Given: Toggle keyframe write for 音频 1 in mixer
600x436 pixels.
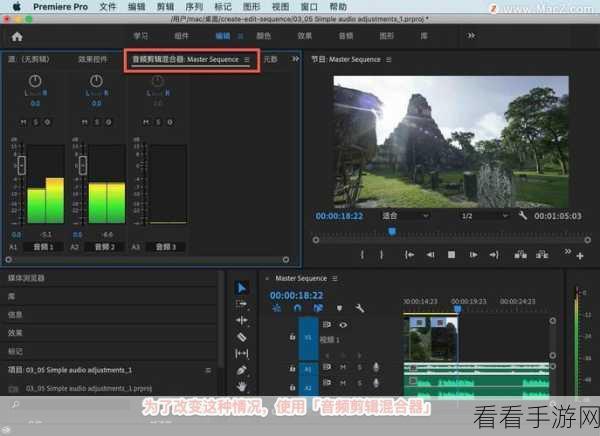Looking at the screenshot, I should [47, 122].
